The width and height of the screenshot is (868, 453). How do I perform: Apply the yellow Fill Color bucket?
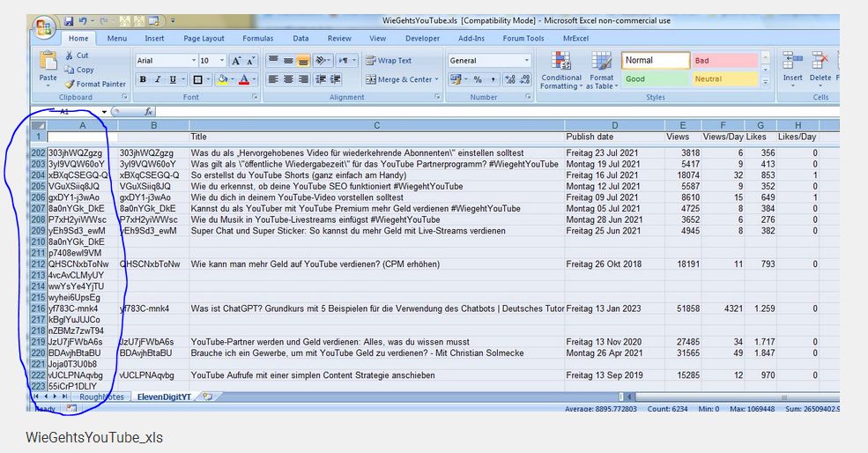(223, 79)
